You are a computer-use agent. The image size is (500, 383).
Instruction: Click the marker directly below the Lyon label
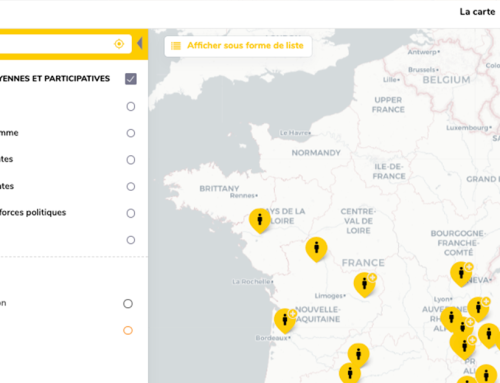click(x=451, y=318)
